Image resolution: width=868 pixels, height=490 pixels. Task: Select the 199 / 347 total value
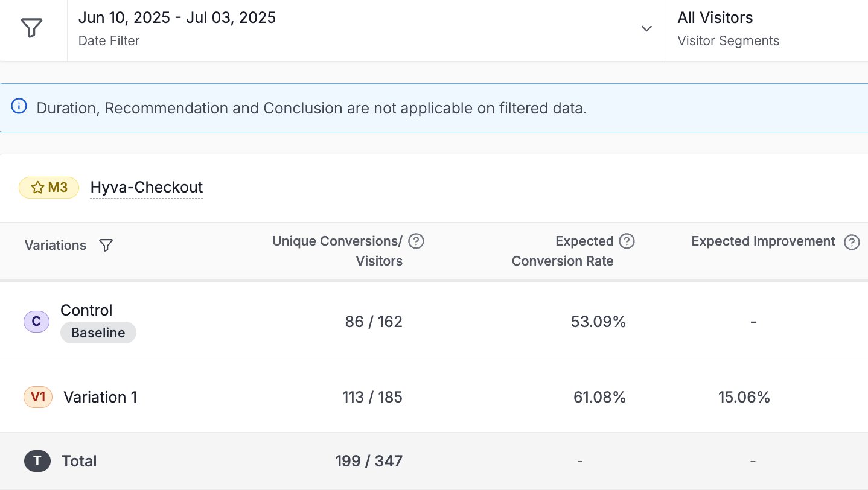369,461
